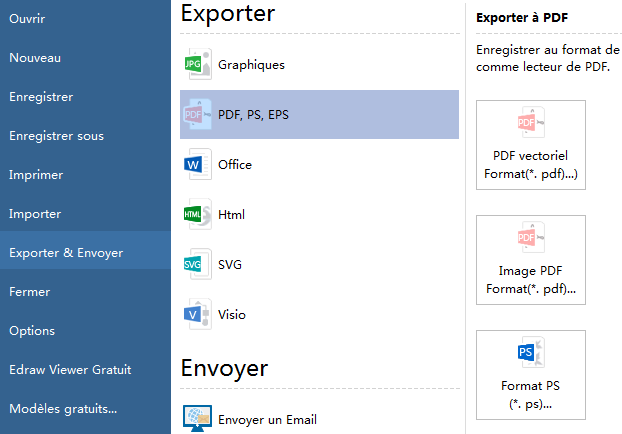Open Modèles gratuits link

(63, 409)
